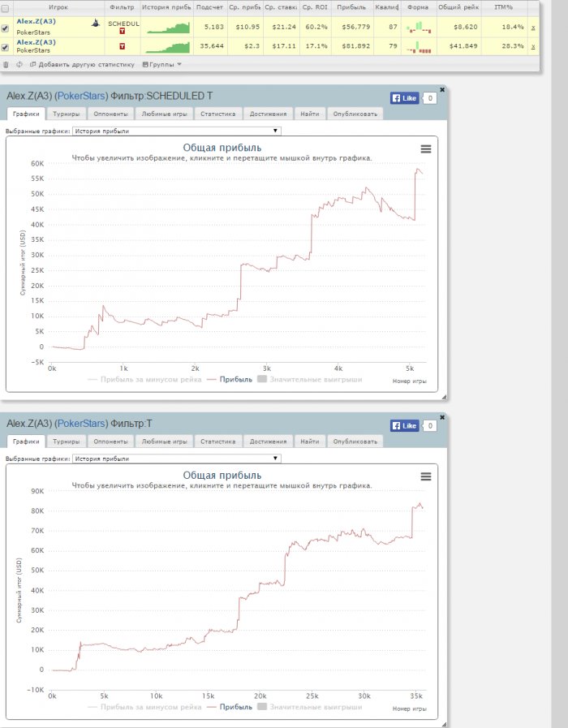Select 'Достижения' tab in Фильтр:T panel
Image resolution: width=568 pixels, height=728 pixels.
coord(269,441)
